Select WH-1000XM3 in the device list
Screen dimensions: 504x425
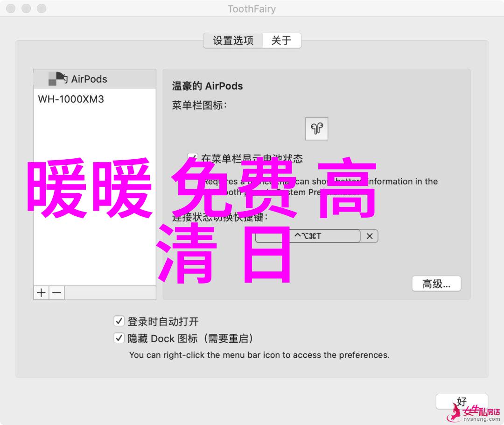[x=95, y=99]
